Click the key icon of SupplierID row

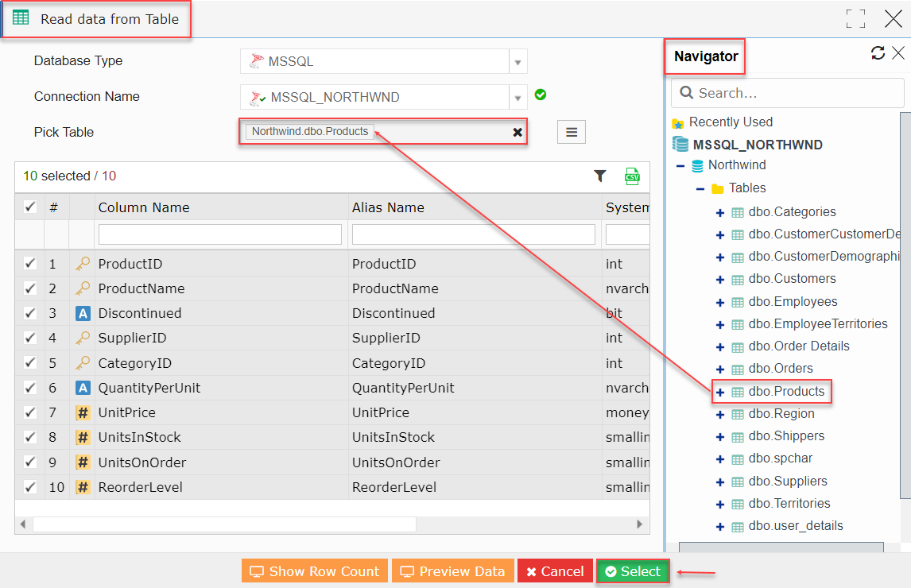pyautogui.click(x=83, y=338)
